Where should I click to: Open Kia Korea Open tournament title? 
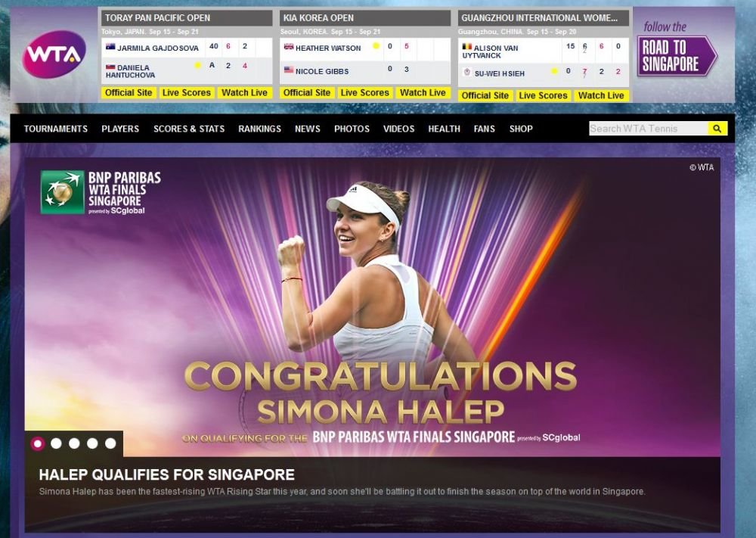point(318,18)
